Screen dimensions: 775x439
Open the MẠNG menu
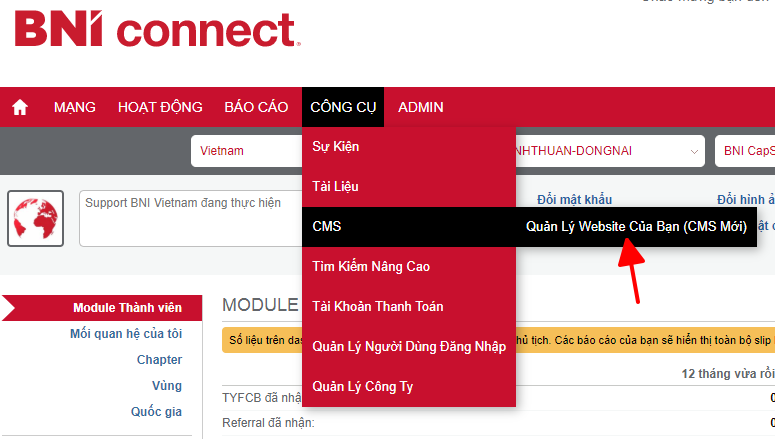(x=75, y=107)
